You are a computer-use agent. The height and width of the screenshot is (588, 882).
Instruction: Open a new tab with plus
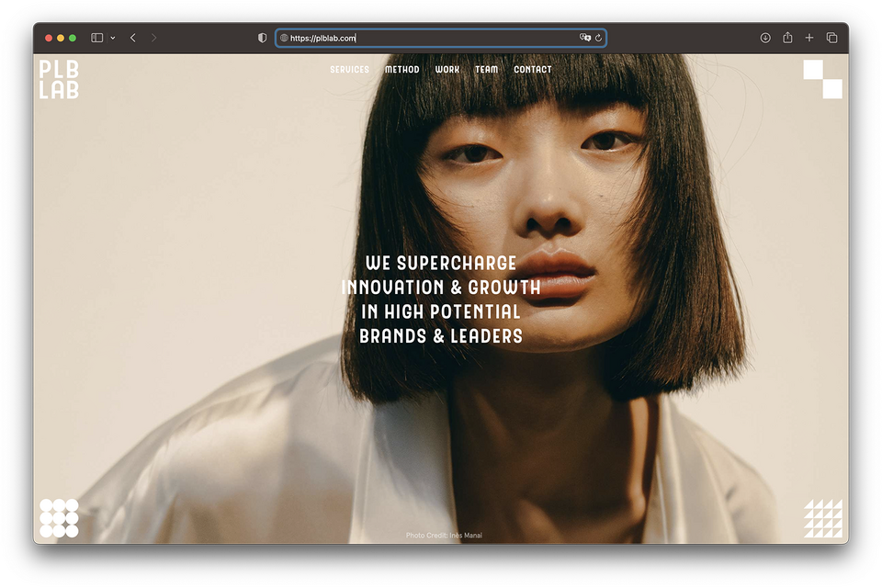tap(809, 38)
